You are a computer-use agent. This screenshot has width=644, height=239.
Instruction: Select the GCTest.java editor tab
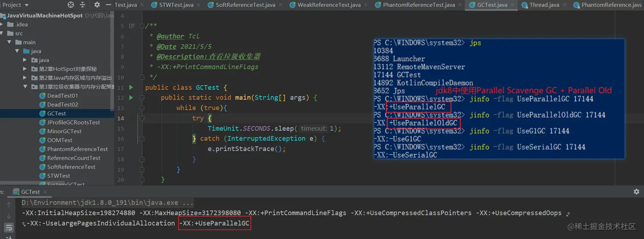pyautogui.click(x=492, y=5)
